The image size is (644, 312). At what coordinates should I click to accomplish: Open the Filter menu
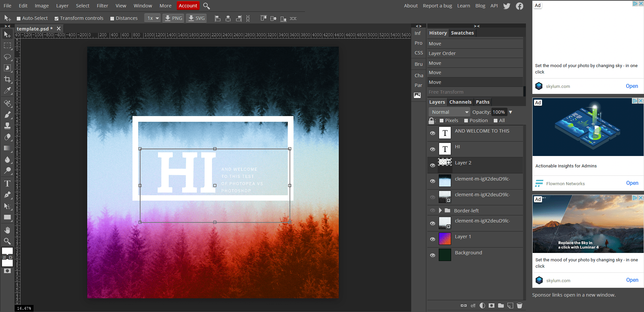102,5
